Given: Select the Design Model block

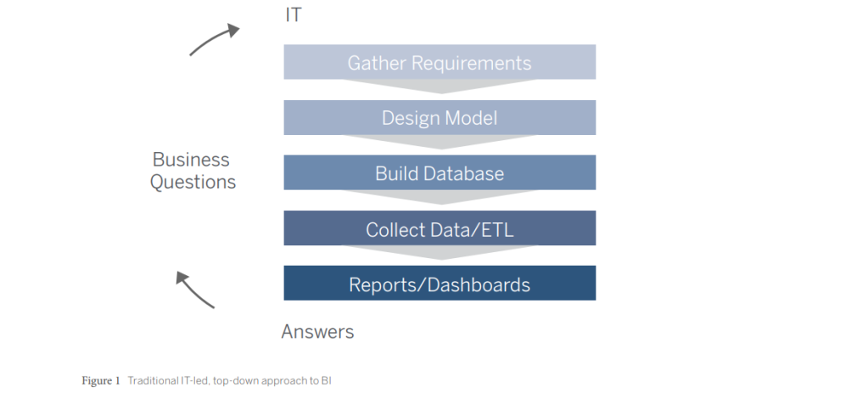Looking at the screenshot, I should coord(440,117).
